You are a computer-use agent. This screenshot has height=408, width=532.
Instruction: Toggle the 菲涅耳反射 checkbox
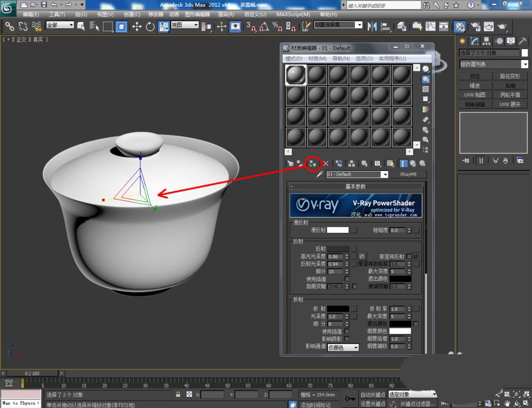[409, 256]
